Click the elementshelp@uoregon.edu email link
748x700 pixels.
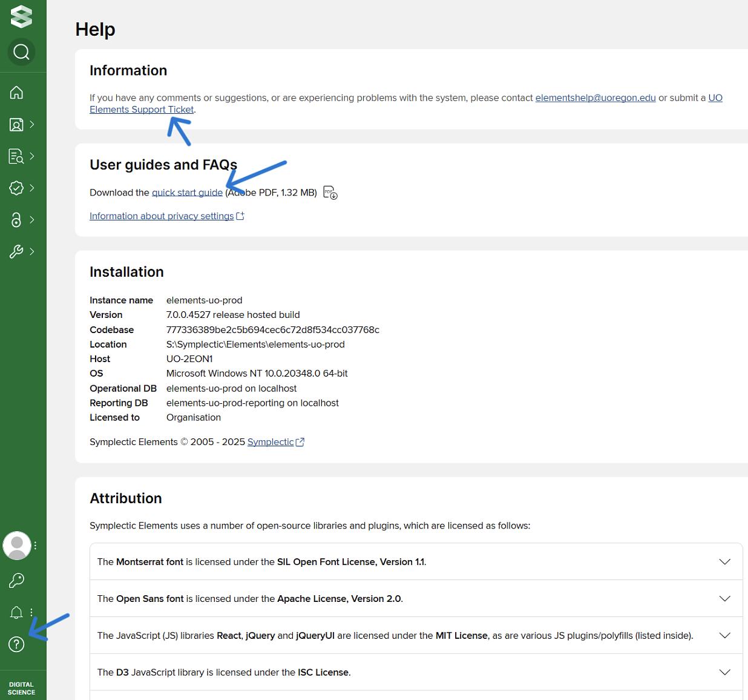click(x=595, y=97)
